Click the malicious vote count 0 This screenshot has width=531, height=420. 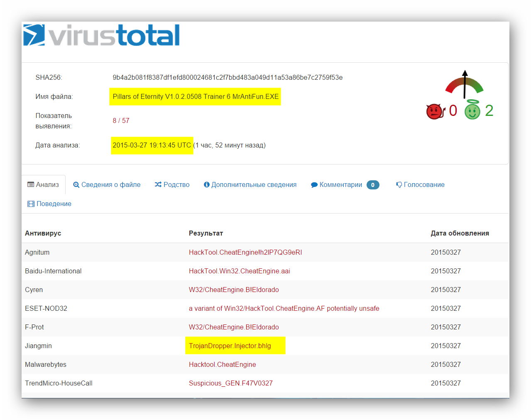[453, 111]
